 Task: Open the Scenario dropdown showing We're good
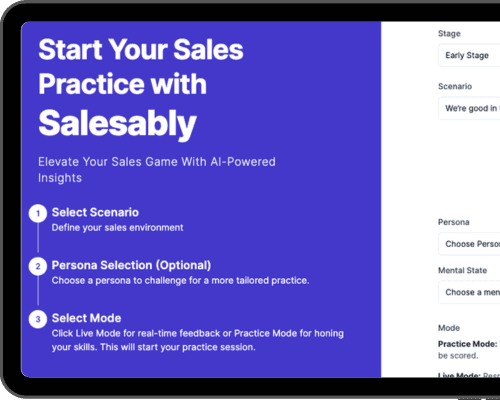coord(469,108)
